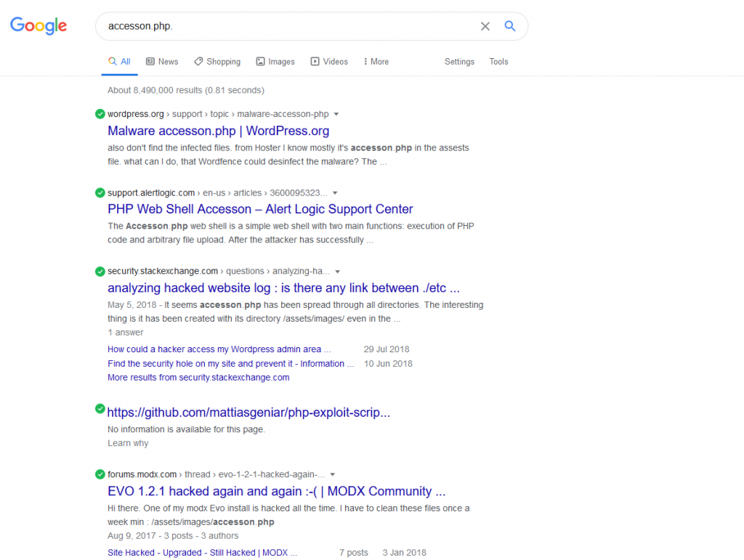744x560 pixels.
Task: Click green checkmark beside wordpress.org result
Action: click(x=100, y=114)
